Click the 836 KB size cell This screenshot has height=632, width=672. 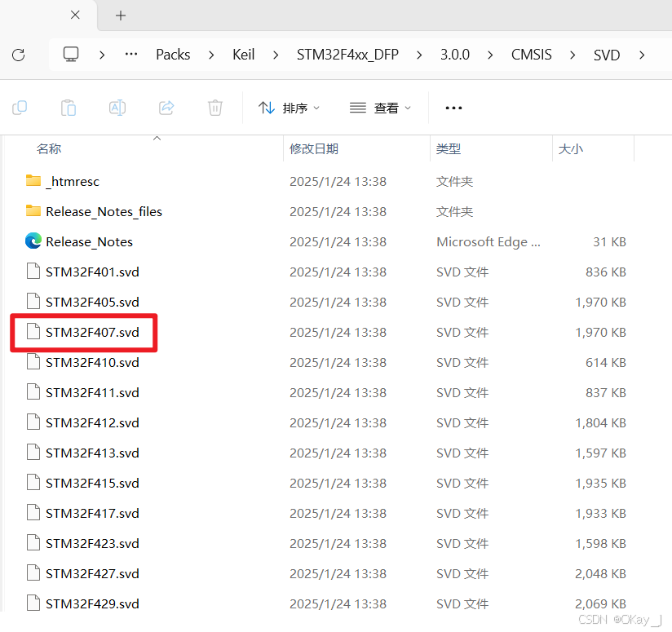pos(606,272)
